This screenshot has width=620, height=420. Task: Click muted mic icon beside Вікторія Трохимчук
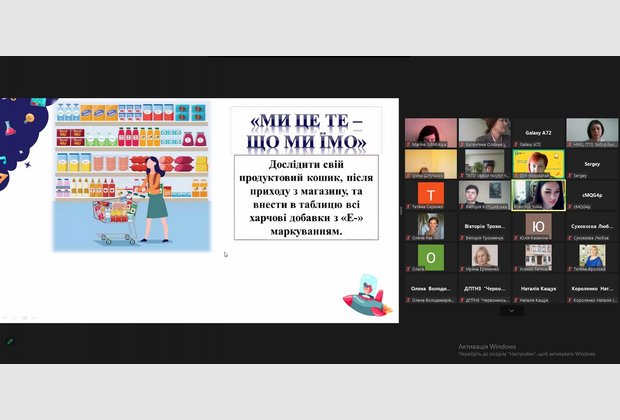(462, 238)
